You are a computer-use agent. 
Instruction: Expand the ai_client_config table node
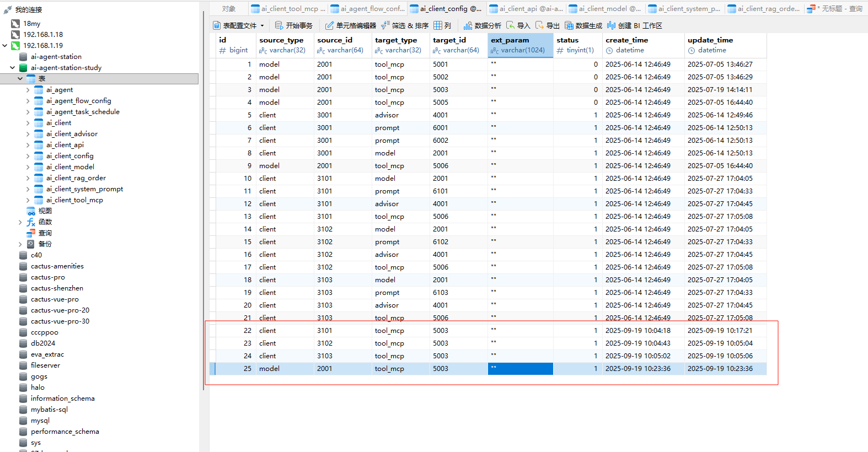(x=28, y=156)
